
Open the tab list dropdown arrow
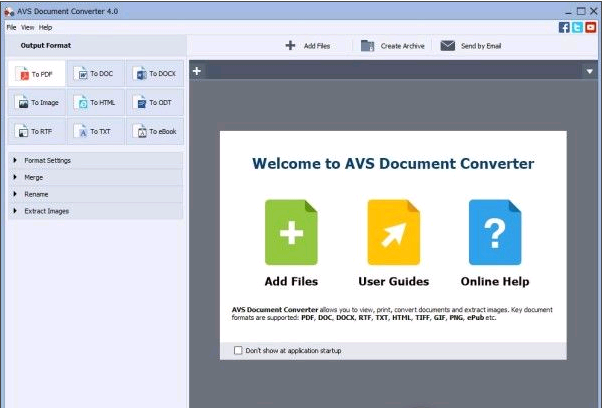click(590, 72)
